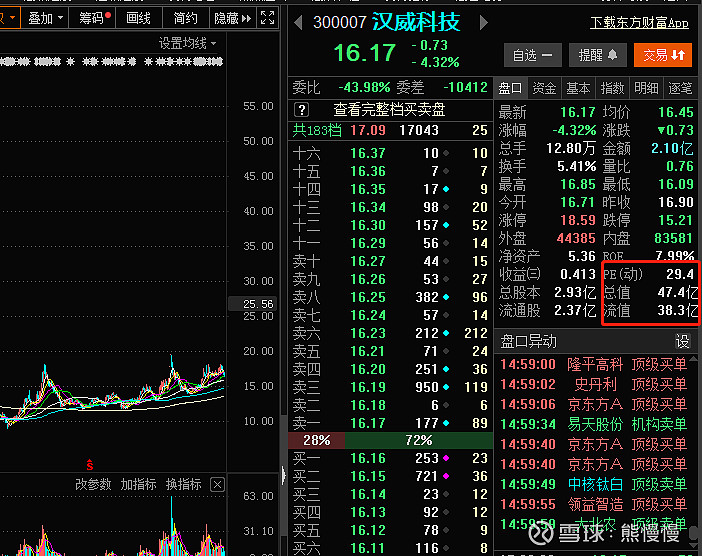
Task: Click the 涨停 18.59 value
Action: point(578,220)
